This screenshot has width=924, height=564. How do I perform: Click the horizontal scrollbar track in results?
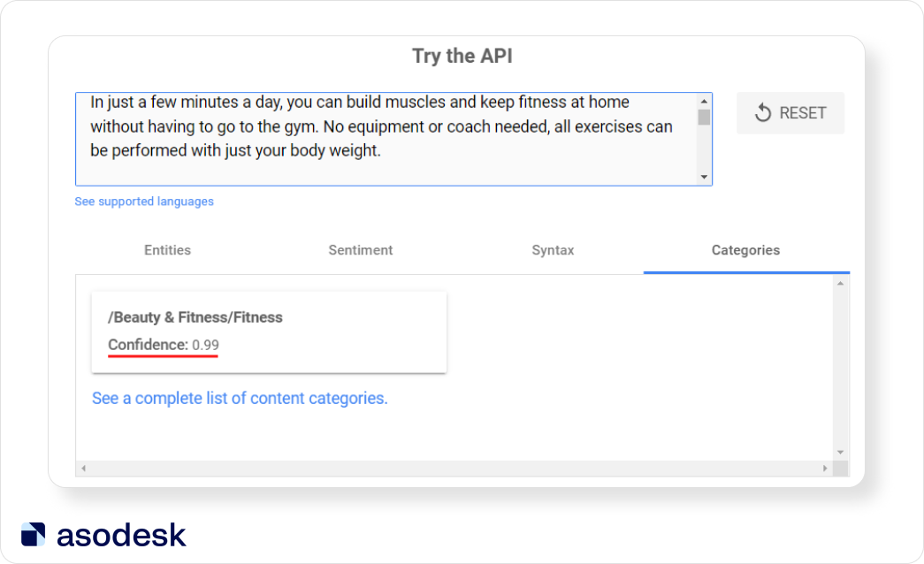pyautogui.click(x=454, y=469)
